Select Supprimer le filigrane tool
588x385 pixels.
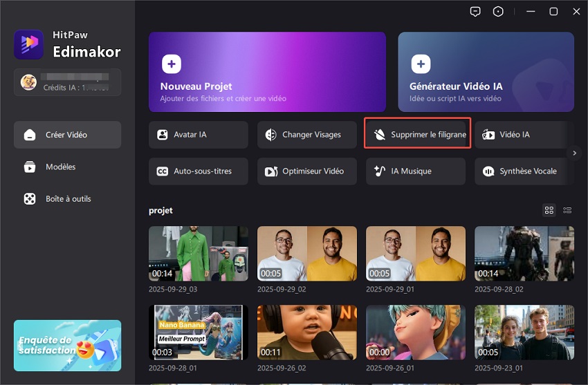[418, 135]
